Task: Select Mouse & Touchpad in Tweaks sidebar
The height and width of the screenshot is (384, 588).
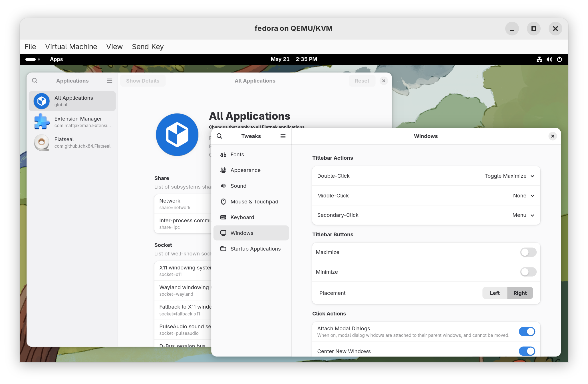Action: (x=251, y=202)
